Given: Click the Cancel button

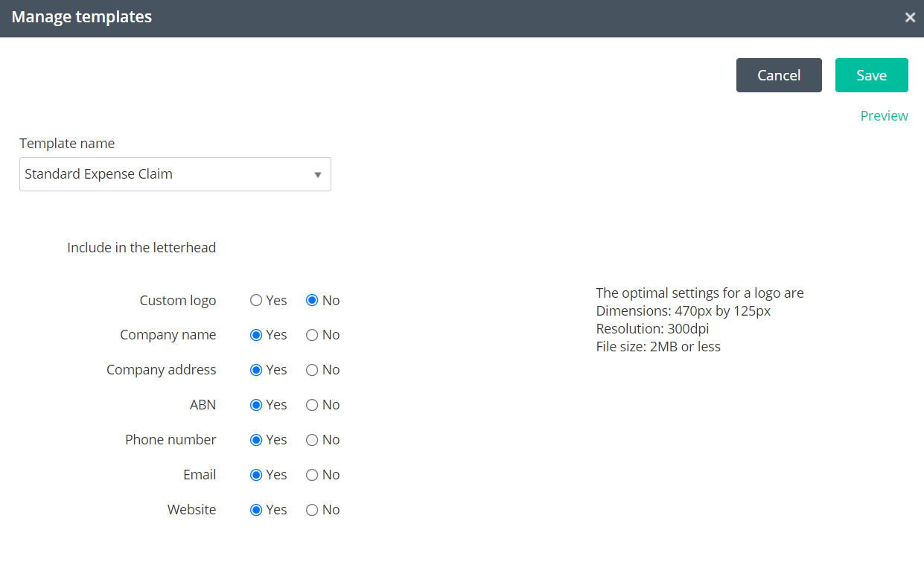Looking at the screenshot, I should tap(779, 75).
